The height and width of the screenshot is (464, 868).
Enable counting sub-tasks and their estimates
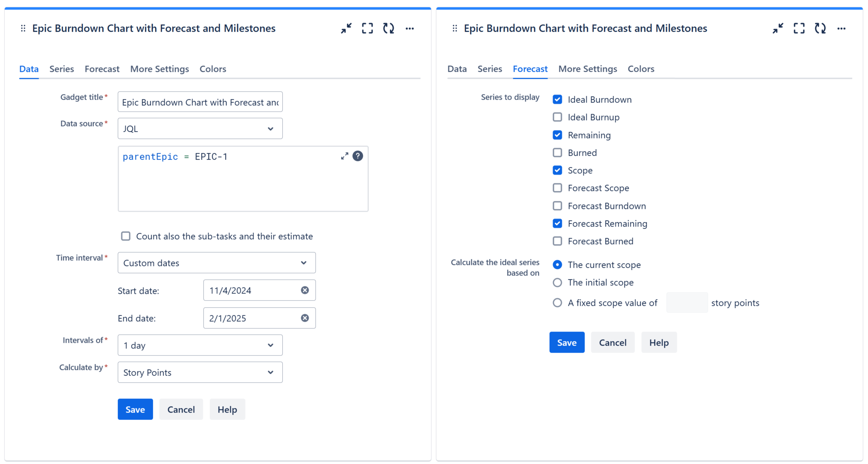[126, 236]
